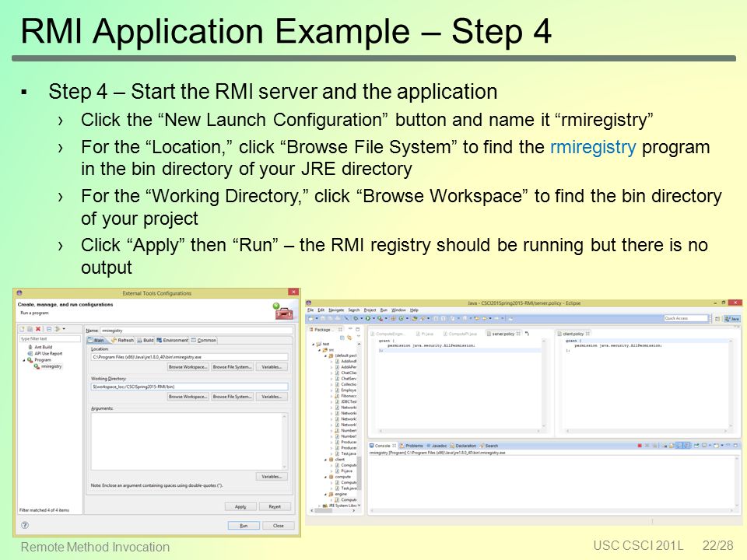Click New Java Class green C icon
Screen dimensions: 747x560
[x=402, y=319]
